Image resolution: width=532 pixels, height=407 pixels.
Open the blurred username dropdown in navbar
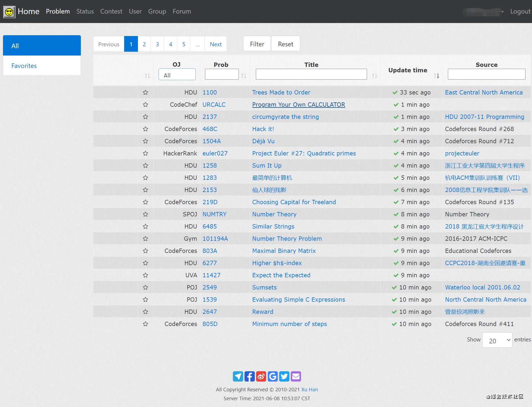[483, 12]
